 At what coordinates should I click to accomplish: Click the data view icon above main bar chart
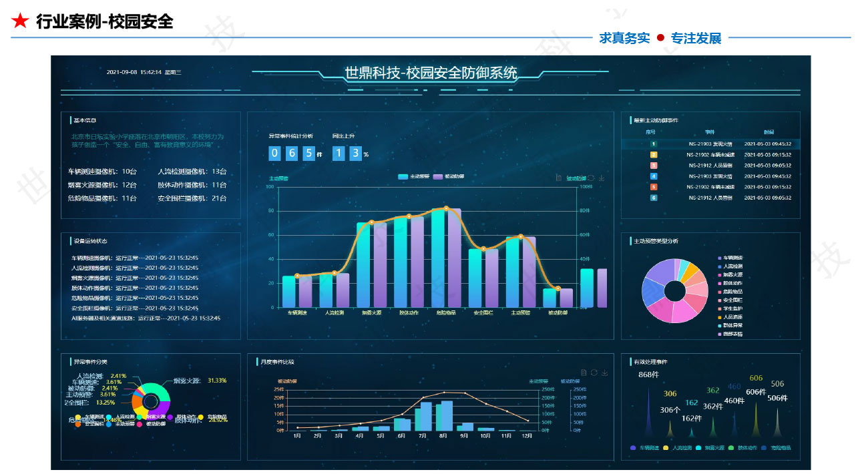pyautogui.click(x=558, y=178)
